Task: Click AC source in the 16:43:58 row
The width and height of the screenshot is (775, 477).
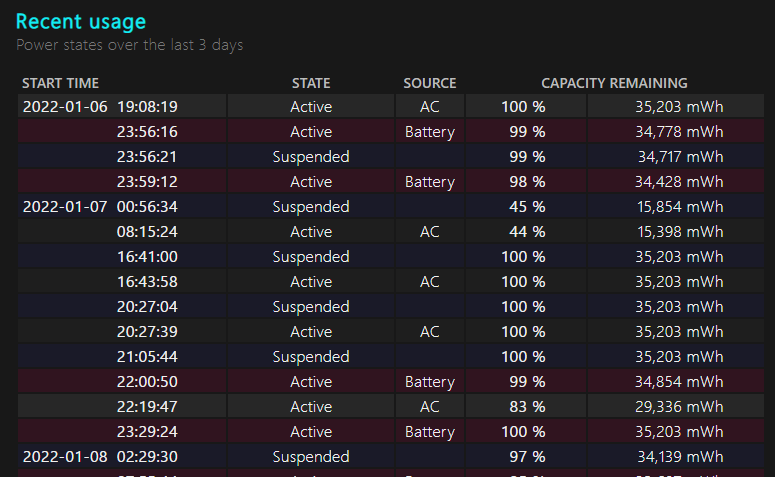Action: pyautogui.click(x=430, y=282)
